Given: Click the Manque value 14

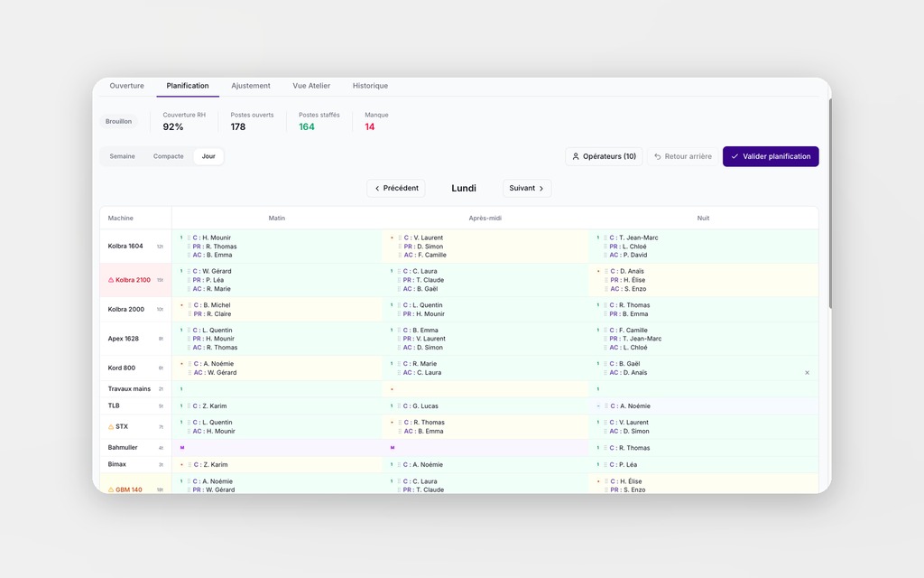Looking at the screenshot, I should 369,126.
